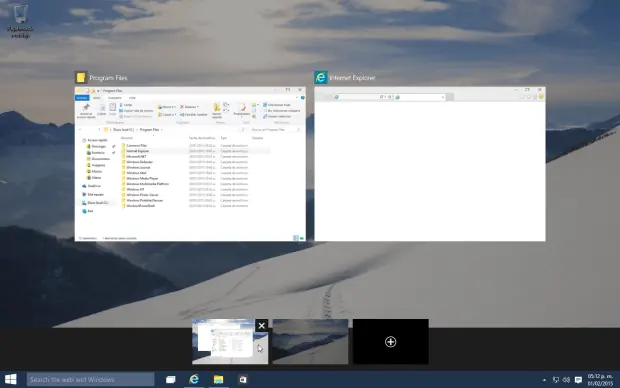Add a new virtual desktop with the plus
The image size is (620, 388).
(x=391, y=342)
